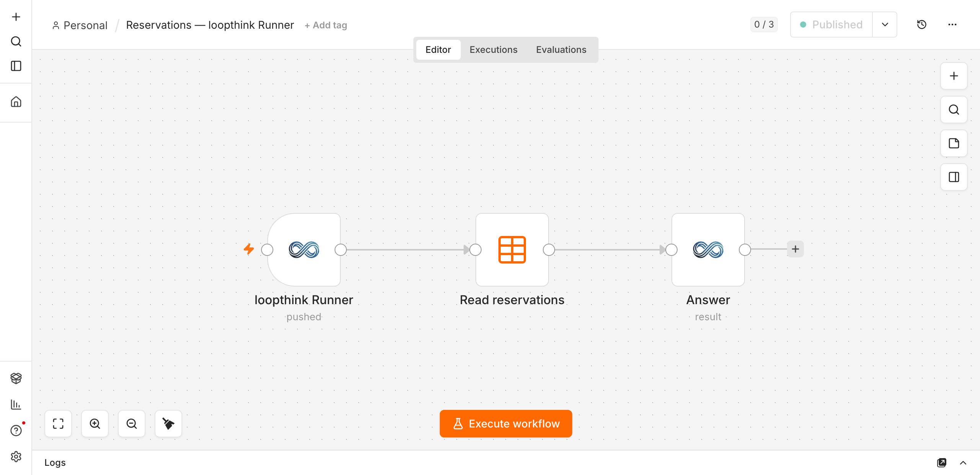This screenshot has height=475, width=980.
Task: Open the Published dropdown arrow
Action: click(885, 25)
